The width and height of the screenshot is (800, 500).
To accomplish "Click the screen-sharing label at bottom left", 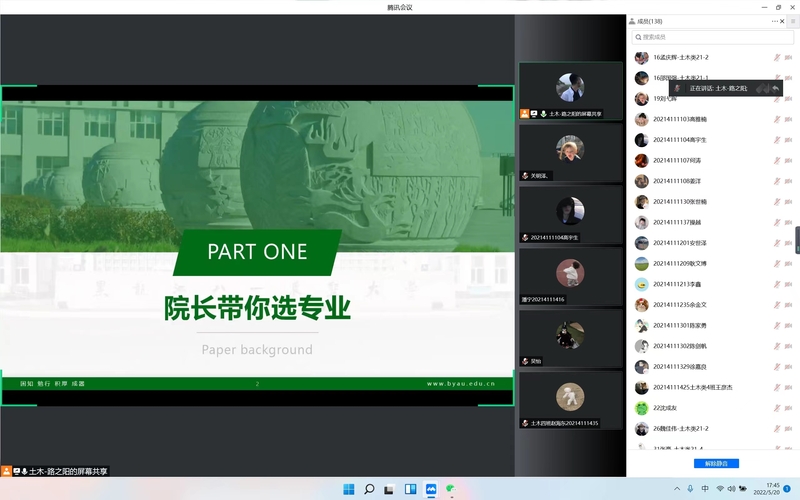I will [x=60, y=471].
